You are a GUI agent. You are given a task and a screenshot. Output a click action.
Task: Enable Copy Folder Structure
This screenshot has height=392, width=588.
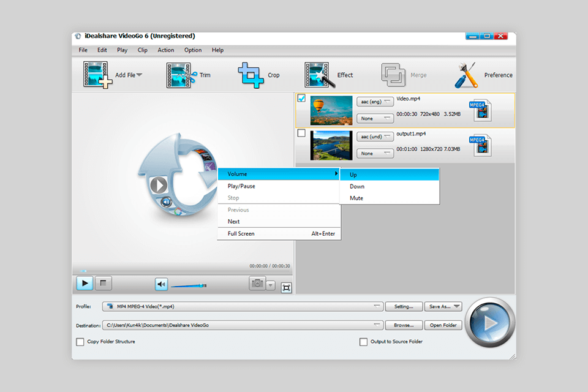point(80,342)
